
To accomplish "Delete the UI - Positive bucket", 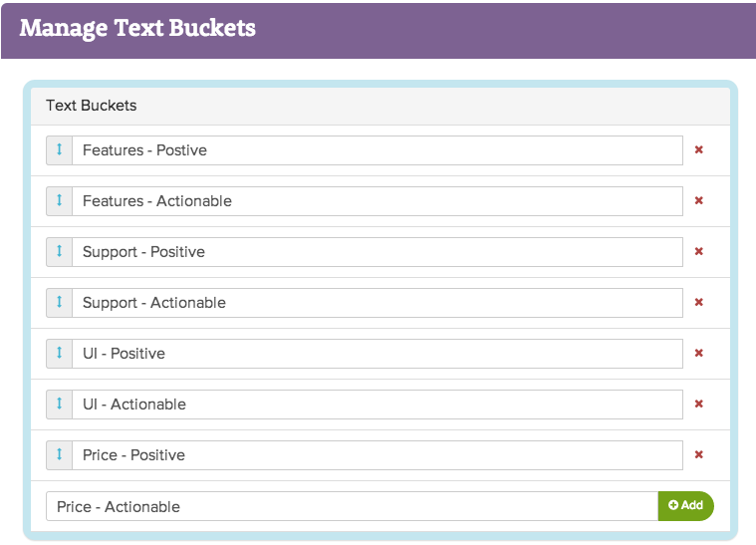I will pos(698,354).
